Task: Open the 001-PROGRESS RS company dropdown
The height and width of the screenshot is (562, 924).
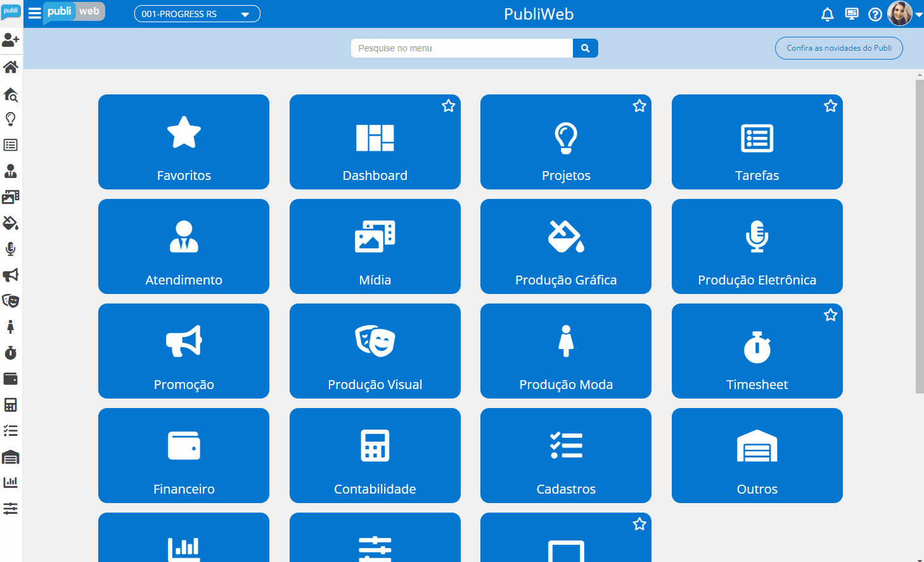Action: pos(197,14)
